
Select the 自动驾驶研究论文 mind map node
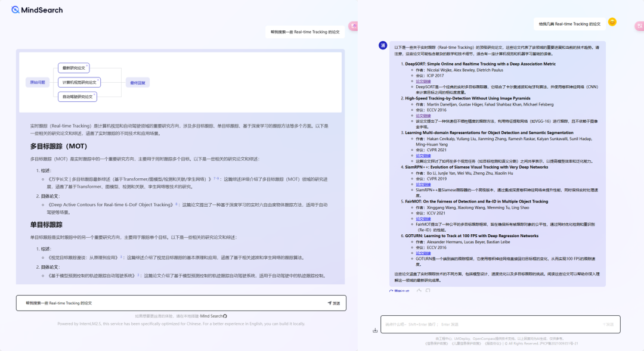click(77, 96)
